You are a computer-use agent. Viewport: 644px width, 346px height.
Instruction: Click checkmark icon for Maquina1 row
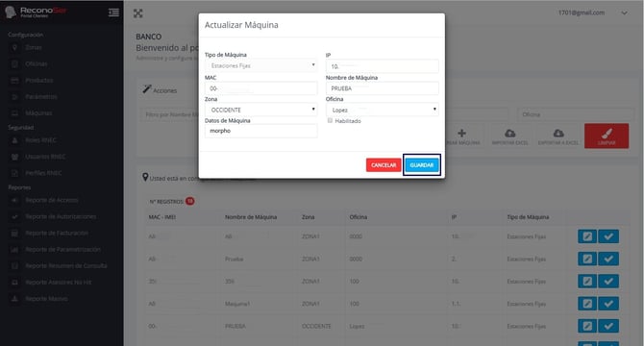(x=608, y=304)
